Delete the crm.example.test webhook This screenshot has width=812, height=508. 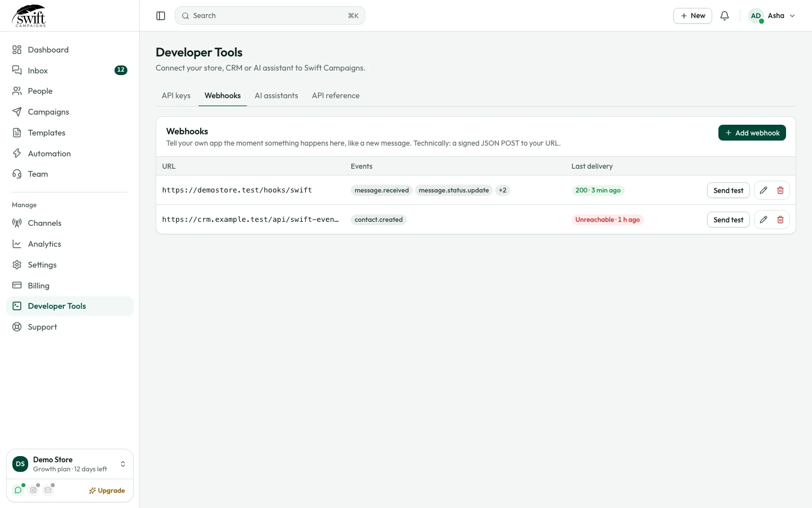(x=780, y=220)
